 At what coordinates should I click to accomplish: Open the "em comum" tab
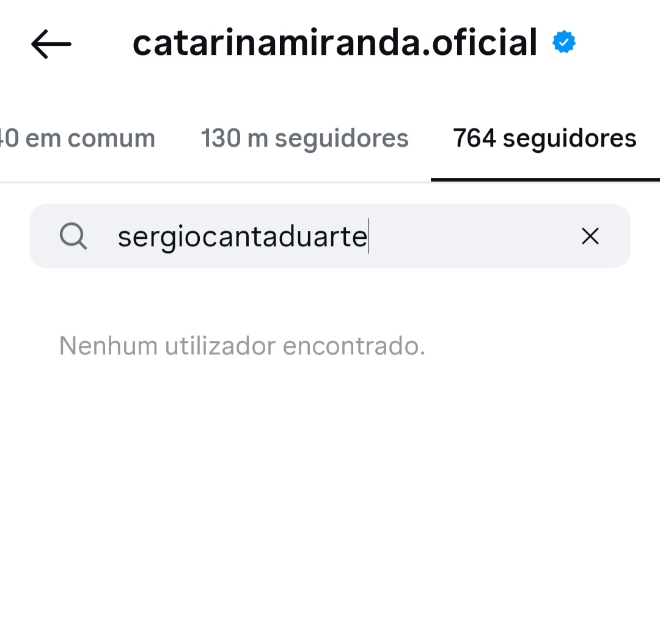pos(78,139)
